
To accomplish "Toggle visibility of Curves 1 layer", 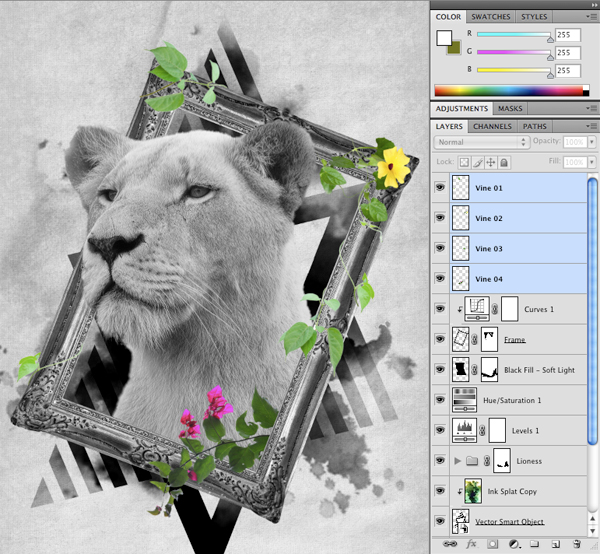I will (x=440, y=308).
